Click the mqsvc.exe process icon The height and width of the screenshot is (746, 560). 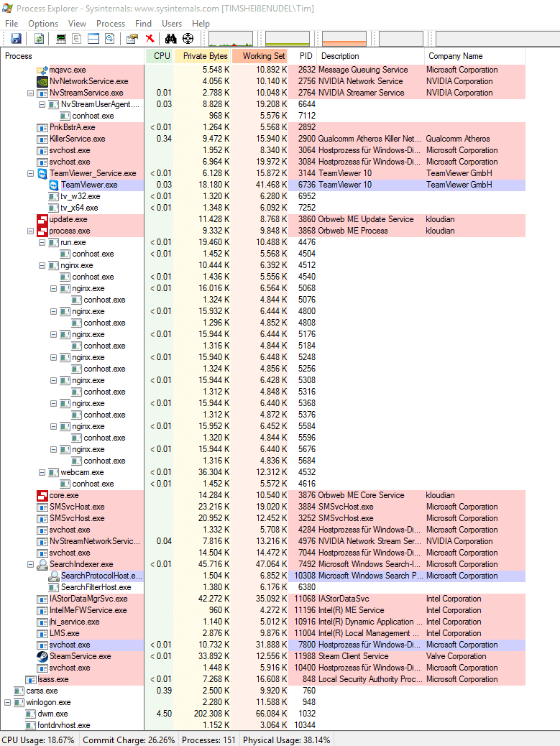click(42, 70)
